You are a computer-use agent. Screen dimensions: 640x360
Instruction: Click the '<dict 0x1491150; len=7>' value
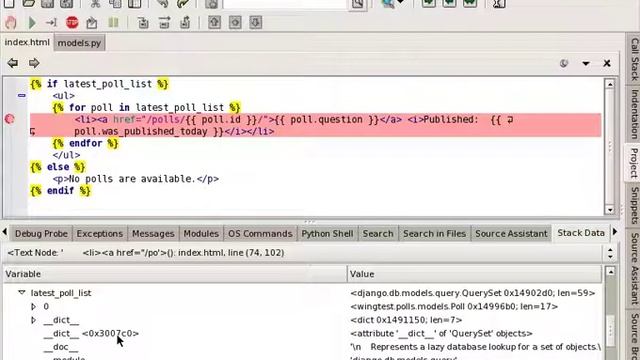point(406,320)
